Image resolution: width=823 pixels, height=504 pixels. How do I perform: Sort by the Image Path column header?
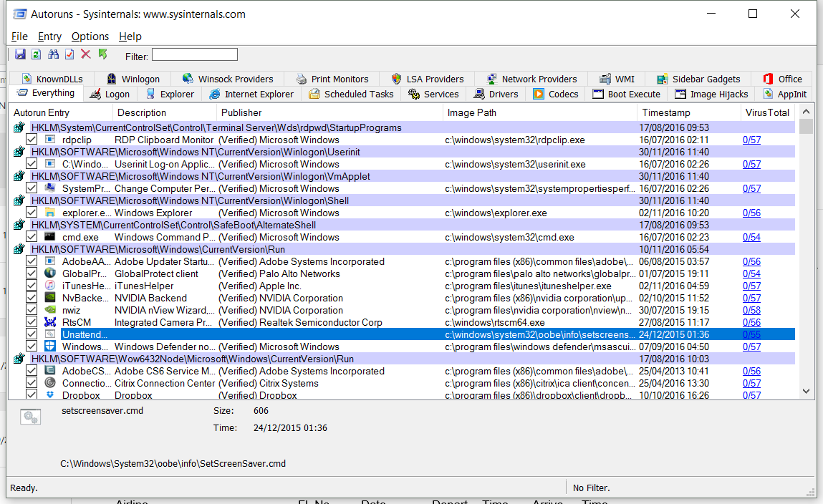pos(541,112)
